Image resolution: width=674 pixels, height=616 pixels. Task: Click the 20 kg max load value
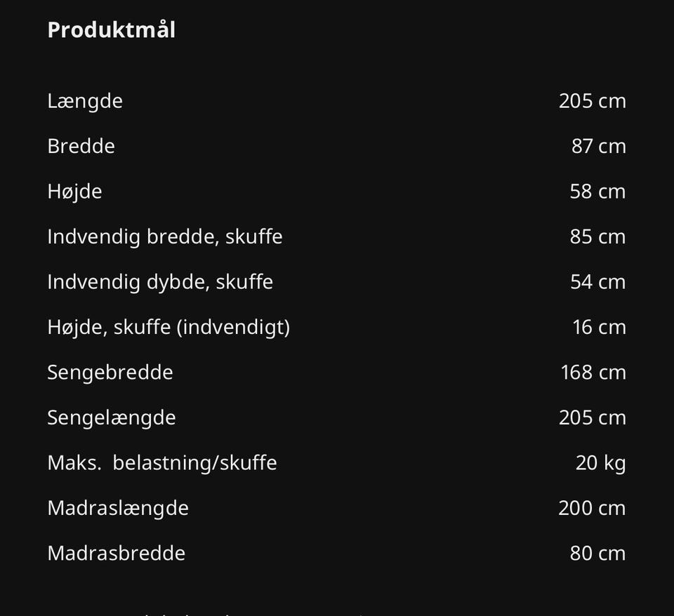point(600,463)
